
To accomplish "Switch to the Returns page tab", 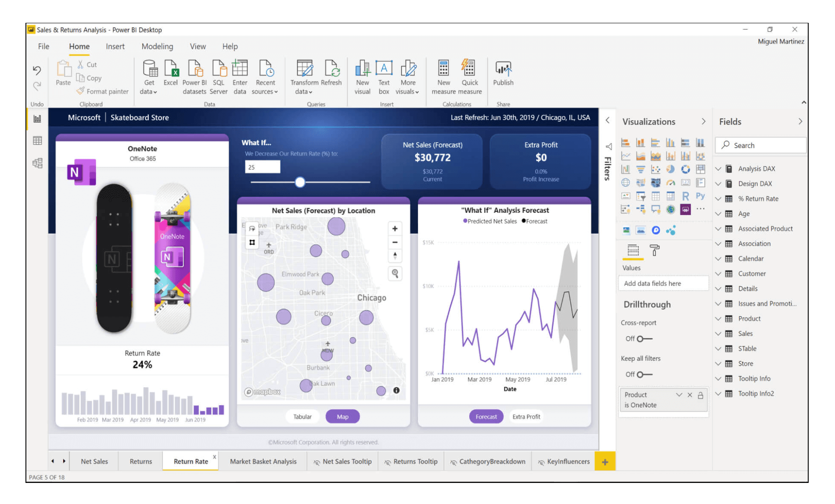I will coord(141,461).
